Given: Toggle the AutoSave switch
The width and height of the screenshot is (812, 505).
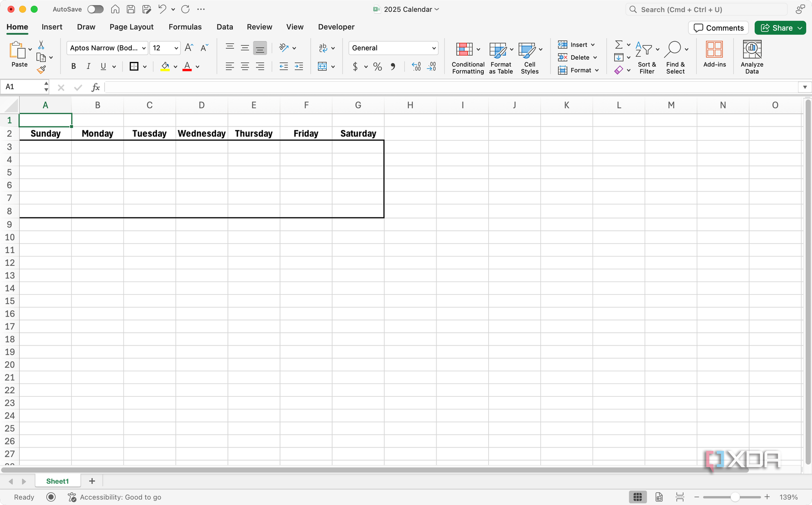Looking at the screenshot, I should pyautogui.click(x=95, y=9).
